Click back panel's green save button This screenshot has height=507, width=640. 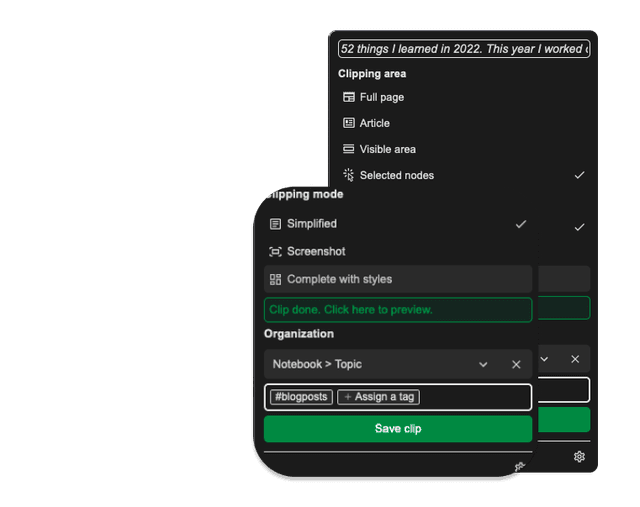(564, 420)
